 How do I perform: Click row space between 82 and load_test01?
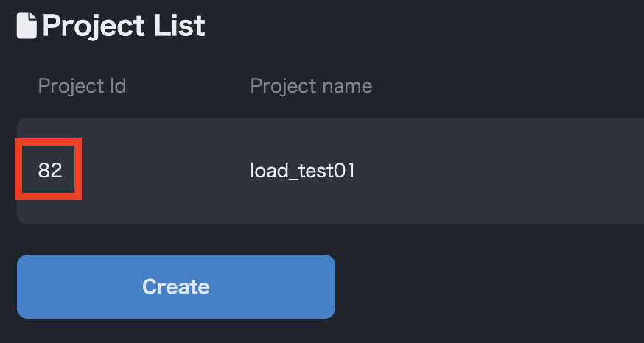pyautogui.click(x=162, y=171)
